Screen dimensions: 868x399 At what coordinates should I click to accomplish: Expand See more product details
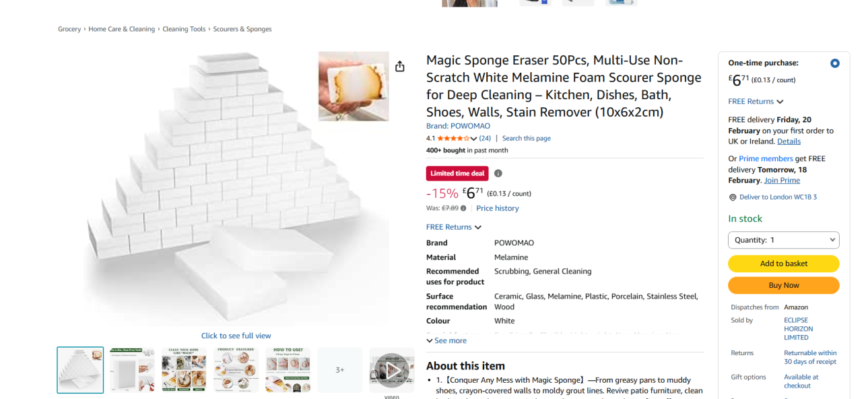[446, 341]
